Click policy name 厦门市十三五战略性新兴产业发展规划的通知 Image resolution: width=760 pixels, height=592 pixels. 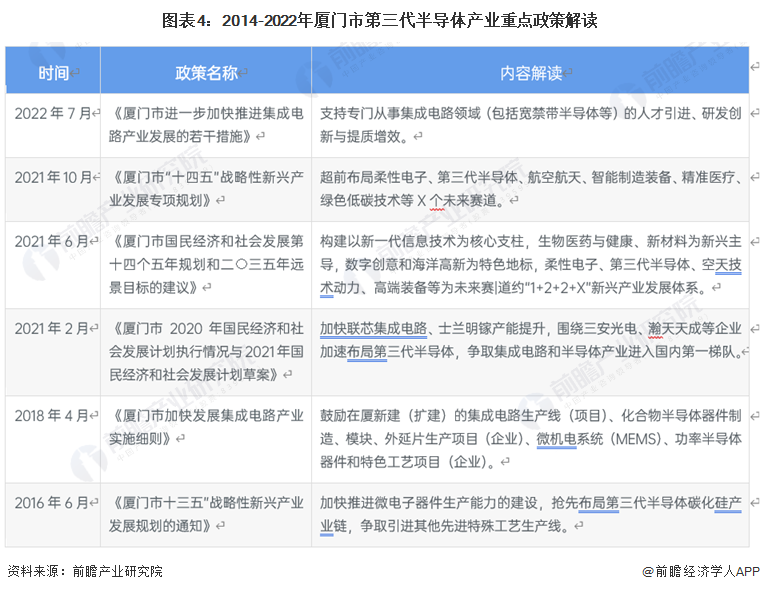click(206, 515)
